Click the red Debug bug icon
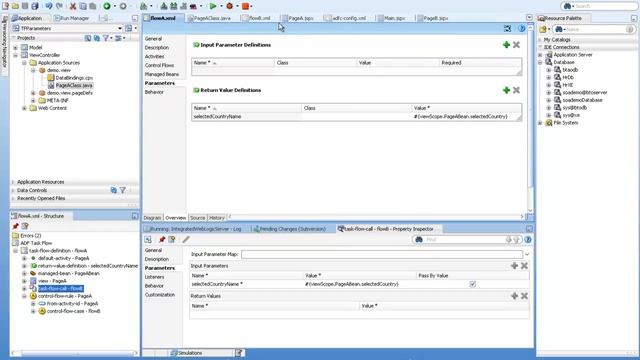Viewport: 640px width, 360px height. click(229, 6)
